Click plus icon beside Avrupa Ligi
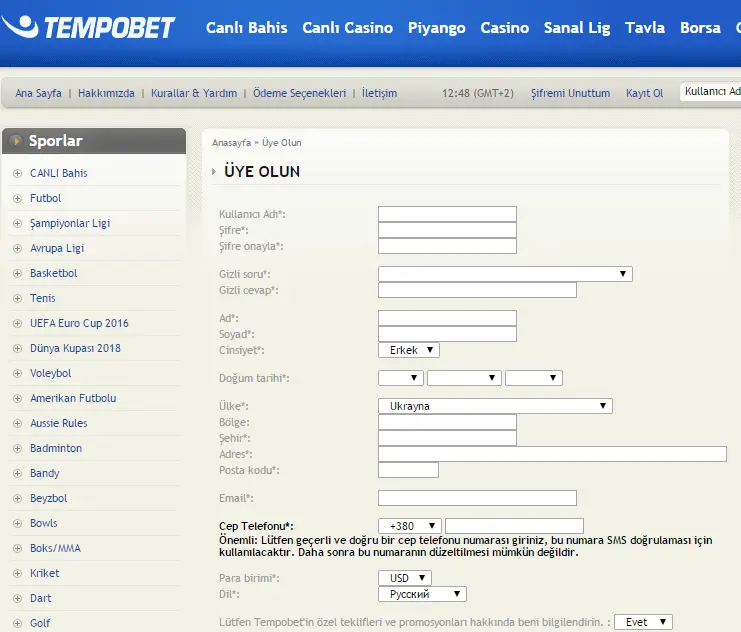Viewport: 741px width, 632px height. coord(17,249)
